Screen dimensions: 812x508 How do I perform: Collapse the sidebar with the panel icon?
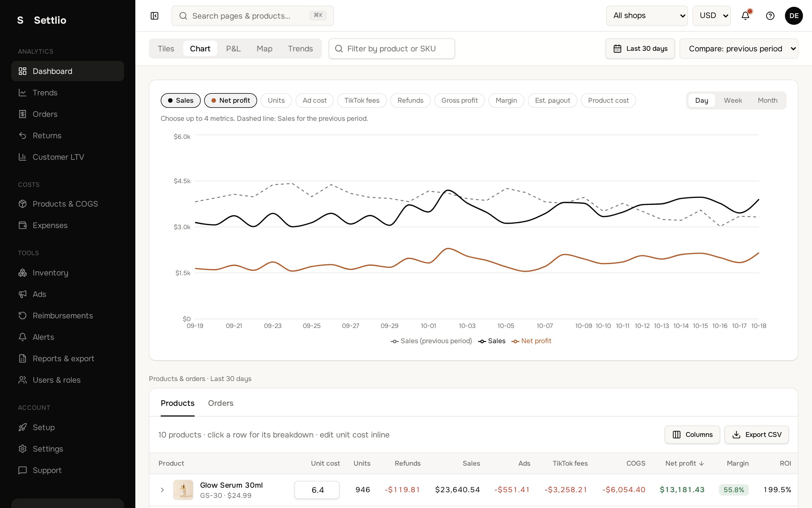(x=154, y=16)
